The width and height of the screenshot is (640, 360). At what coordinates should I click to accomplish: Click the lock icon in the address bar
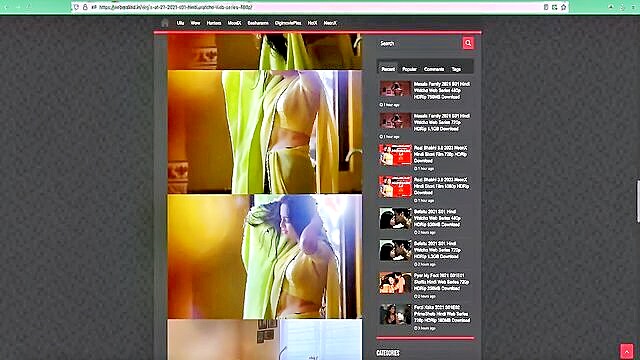coord(85,7)
